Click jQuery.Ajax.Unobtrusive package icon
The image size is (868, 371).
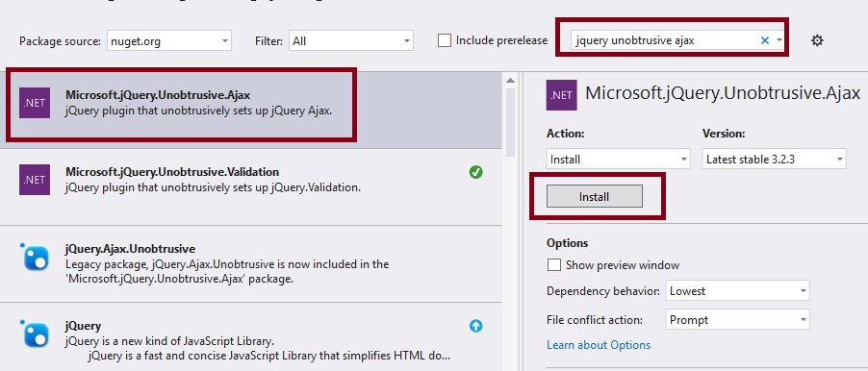(35, 256)
